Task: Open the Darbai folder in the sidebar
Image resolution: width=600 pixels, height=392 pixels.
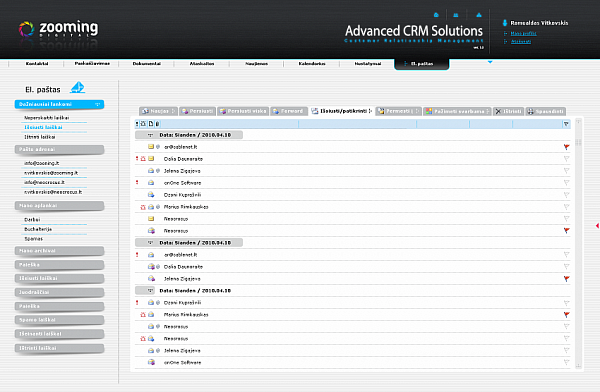Action: coord(32,219)
